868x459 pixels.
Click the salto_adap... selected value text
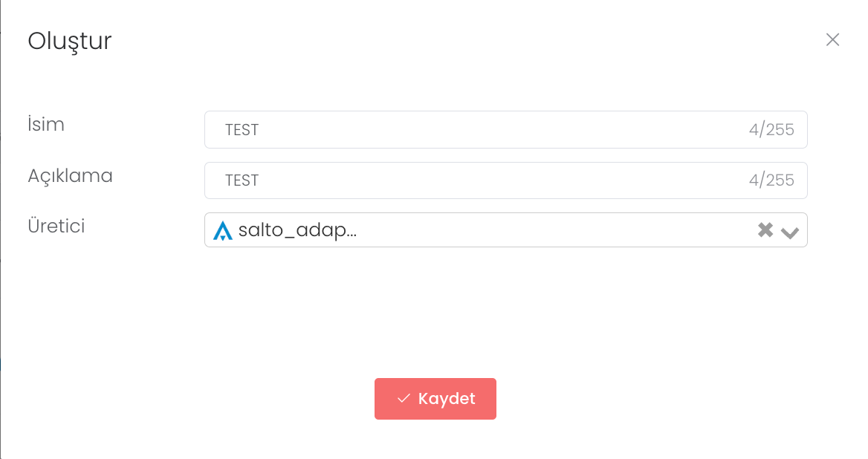[x=297, y=230]
